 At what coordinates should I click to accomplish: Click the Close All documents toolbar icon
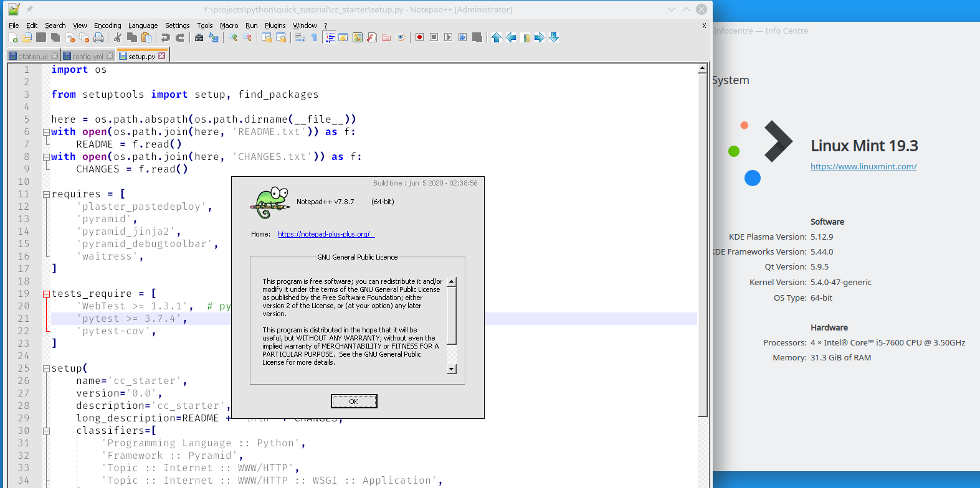(84, 37)
